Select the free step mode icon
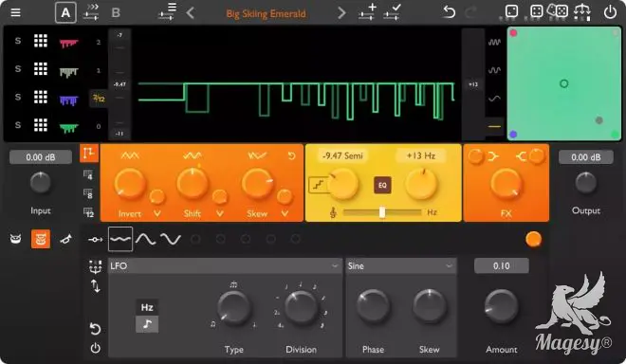The width and height of the screenshot is (626, 364). point(88,153)
